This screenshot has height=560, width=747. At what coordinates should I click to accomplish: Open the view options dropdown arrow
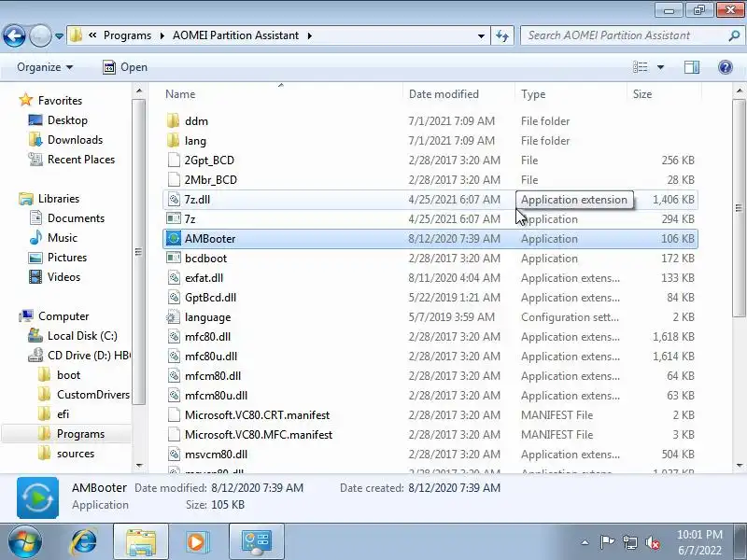click(661, 67)
